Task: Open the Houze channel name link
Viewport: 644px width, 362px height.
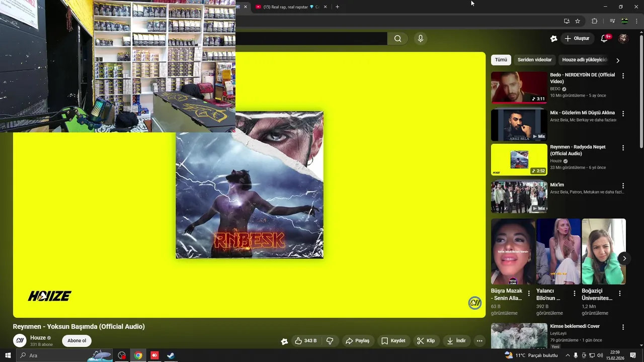Action: 38,338
